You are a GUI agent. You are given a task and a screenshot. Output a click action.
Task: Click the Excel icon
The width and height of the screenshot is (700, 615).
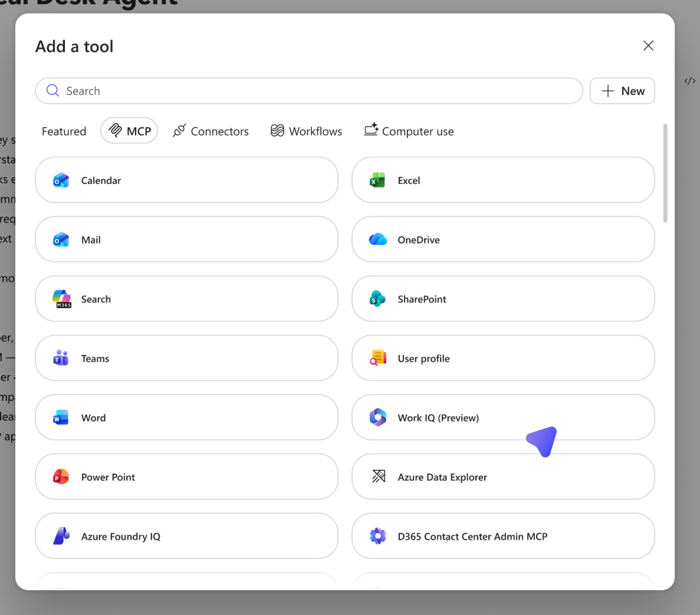378,181
